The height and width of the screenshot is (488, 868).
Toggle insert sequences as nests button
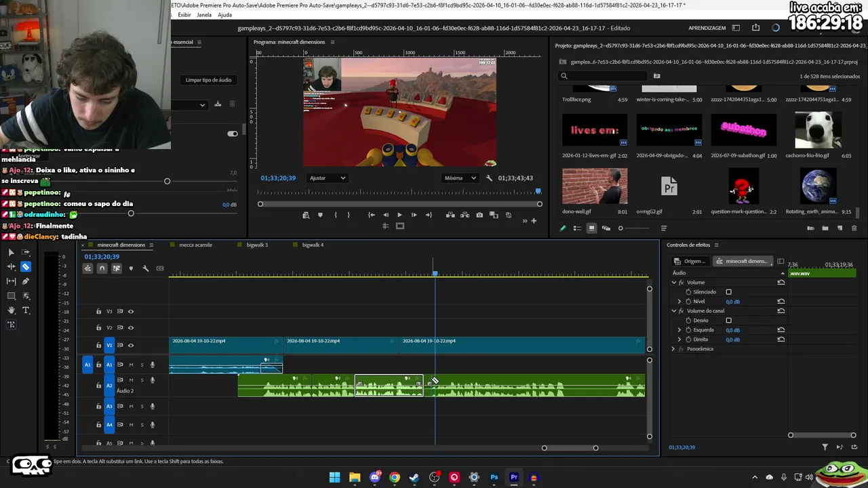pos(87,268)
